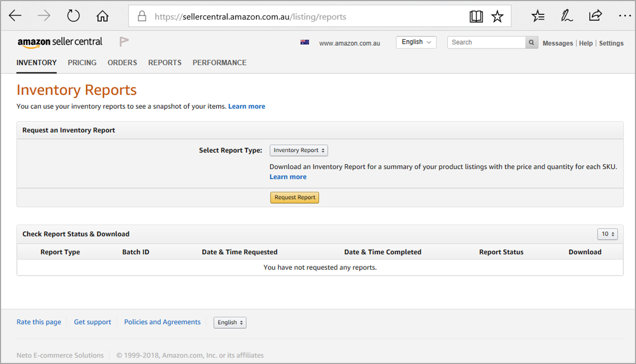Click the Inventory Reports page heading
Image resolution: width=636 pixels, height=364 pixels.
click(76, 90)
